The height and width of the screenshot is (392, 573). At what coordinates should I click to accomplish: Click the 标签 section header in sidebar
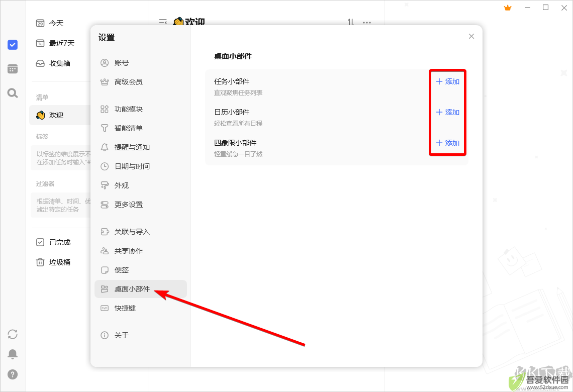42,137
